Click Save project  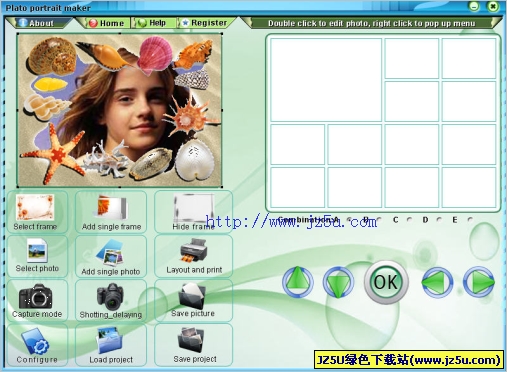point(193,345)
